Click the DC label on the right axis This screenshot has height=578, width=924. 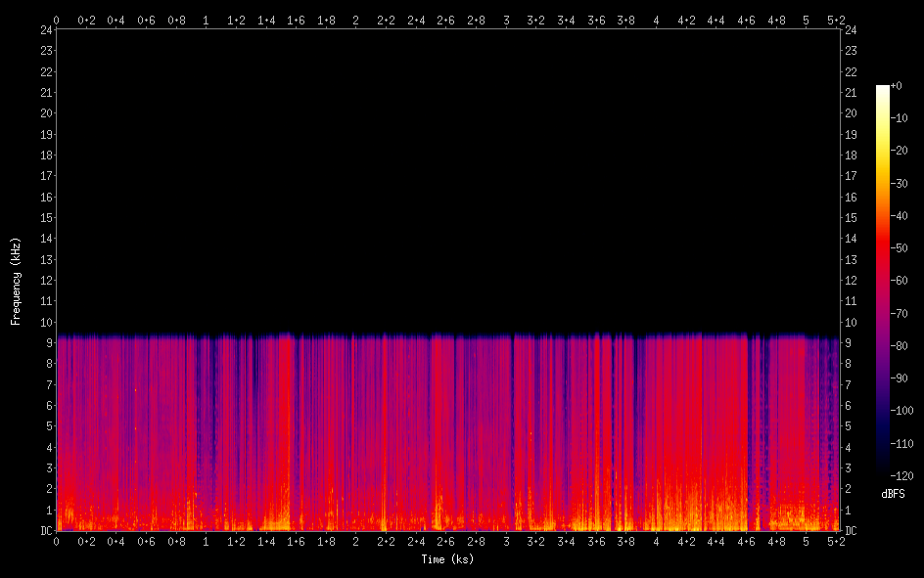tap(851, 531)
